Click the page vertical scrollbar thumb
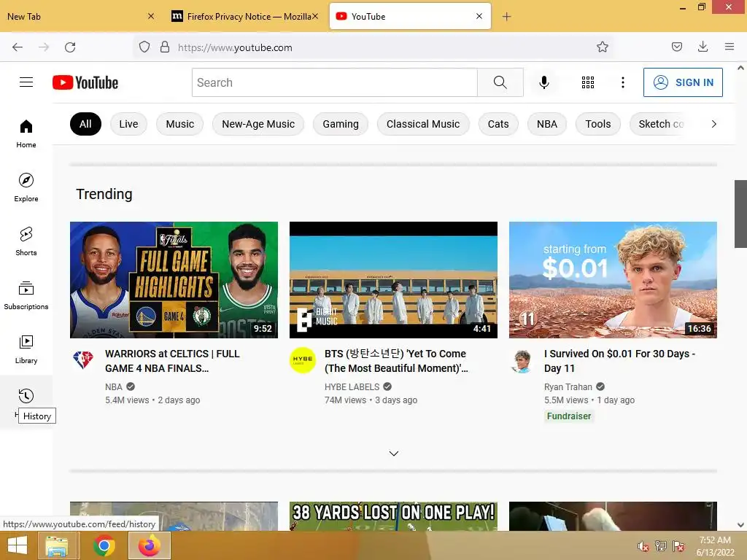 click(740, 214)
